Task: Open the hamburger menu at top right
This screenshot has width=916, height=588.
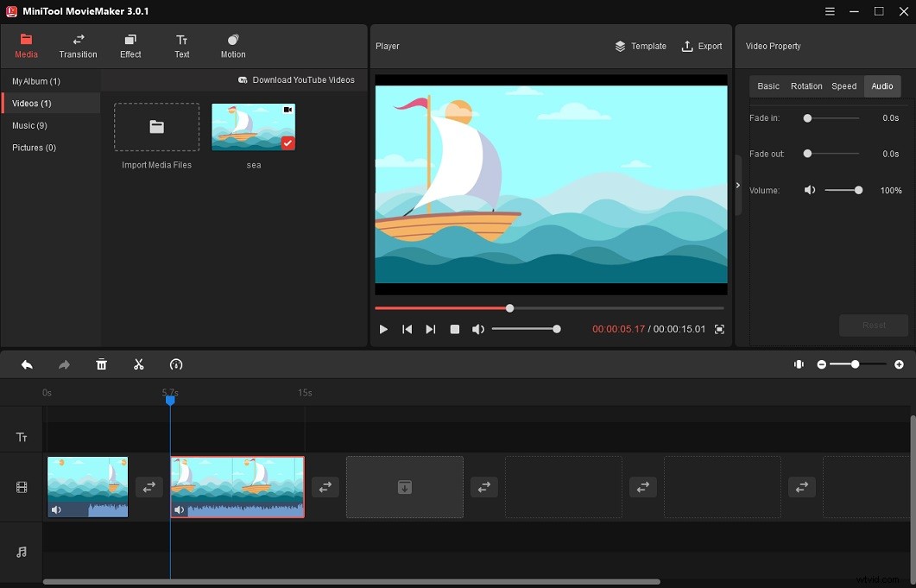Action: (829, 11)
